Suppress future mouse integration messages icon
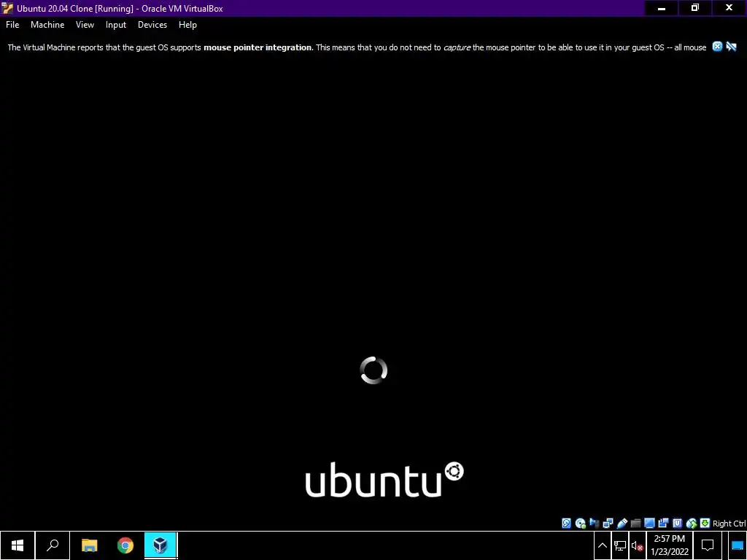Viewport: 747px width, 560px height. [x=732, y=47]
